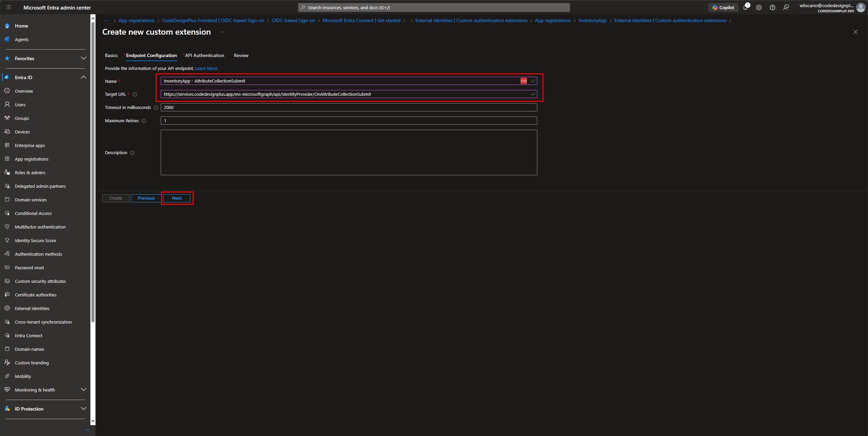Screen dimensions: 868x436
Task: Switch to the Basics tab
Action: (x=111, y=55)
